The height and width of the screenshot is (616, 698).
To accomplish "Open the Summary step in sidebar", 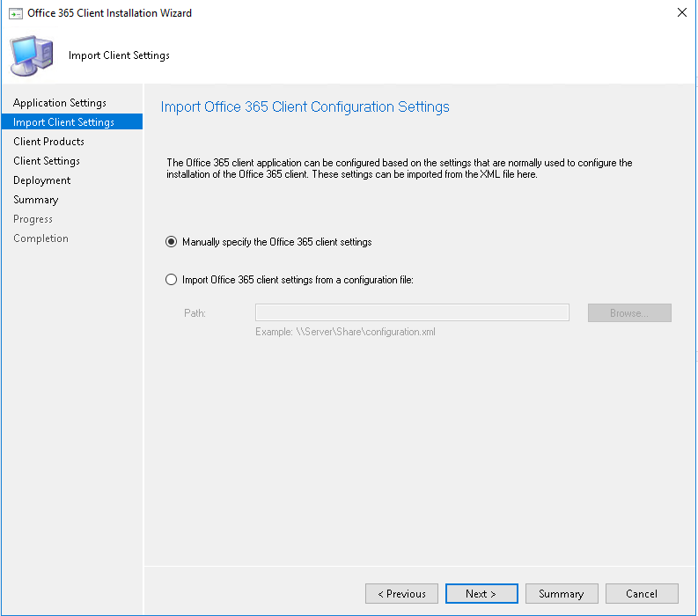I will (35, 200).
